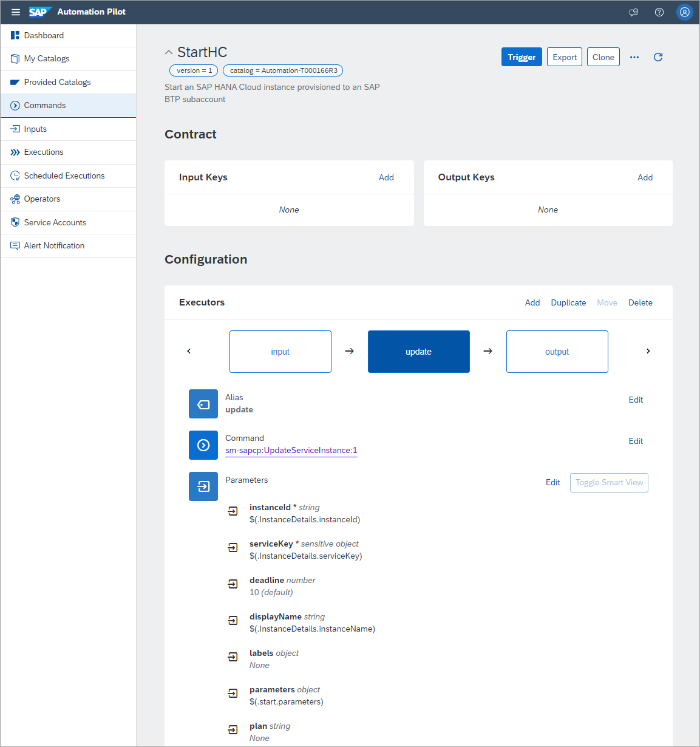Open the help question mark icon
This screenshot has width=700, height=747.
tap(659, 12)
